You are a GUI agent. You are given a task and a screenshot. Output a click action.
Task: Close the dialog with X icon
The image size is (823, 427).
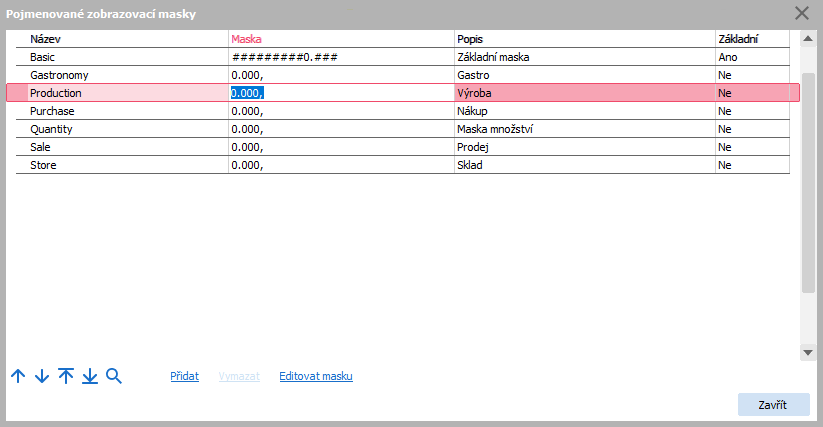[801, 13]
